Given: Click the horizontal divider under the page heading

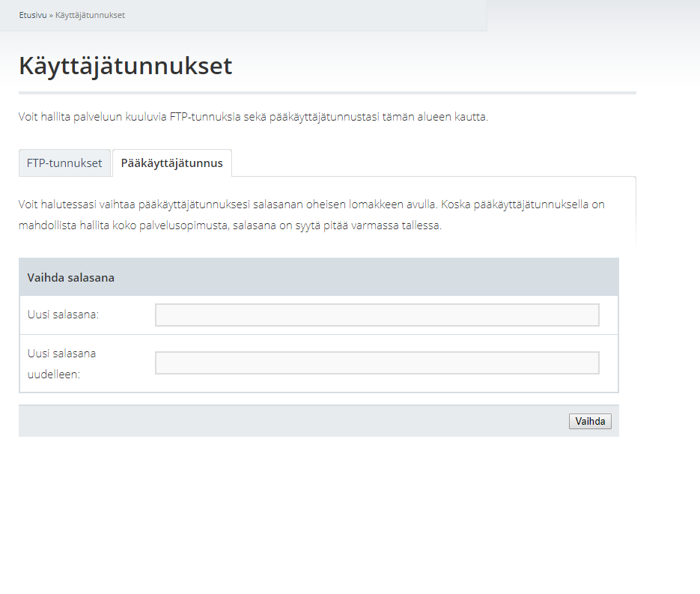Looking at the screenshot, I should pyautogui.click(x=327, y=93).
